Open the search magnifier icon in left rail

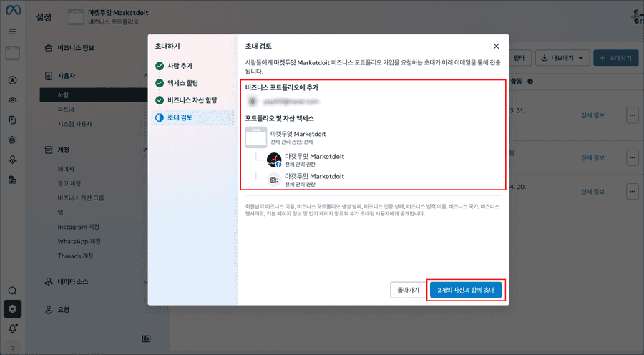point(13,291)
